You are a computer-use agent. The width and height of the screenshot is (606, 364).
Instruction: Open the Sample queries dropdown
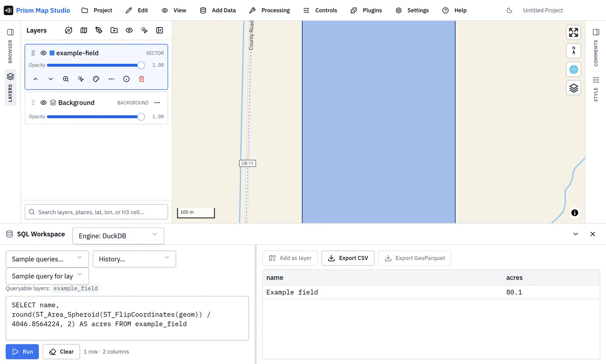[x=47, y=259]
